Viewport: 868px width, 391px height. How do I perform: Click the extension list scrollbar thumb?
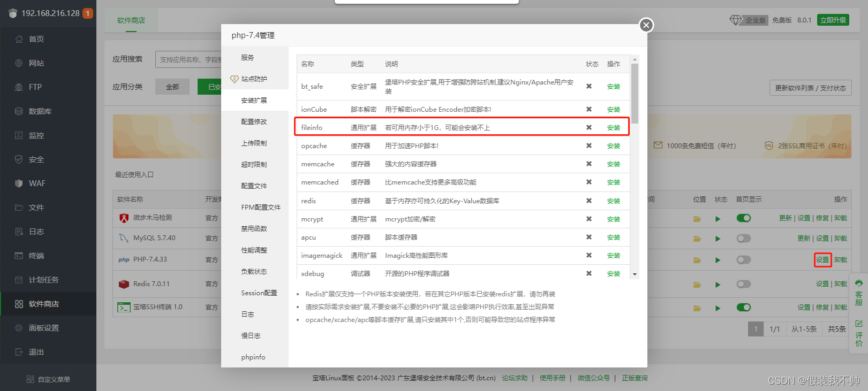click(635, 94)
